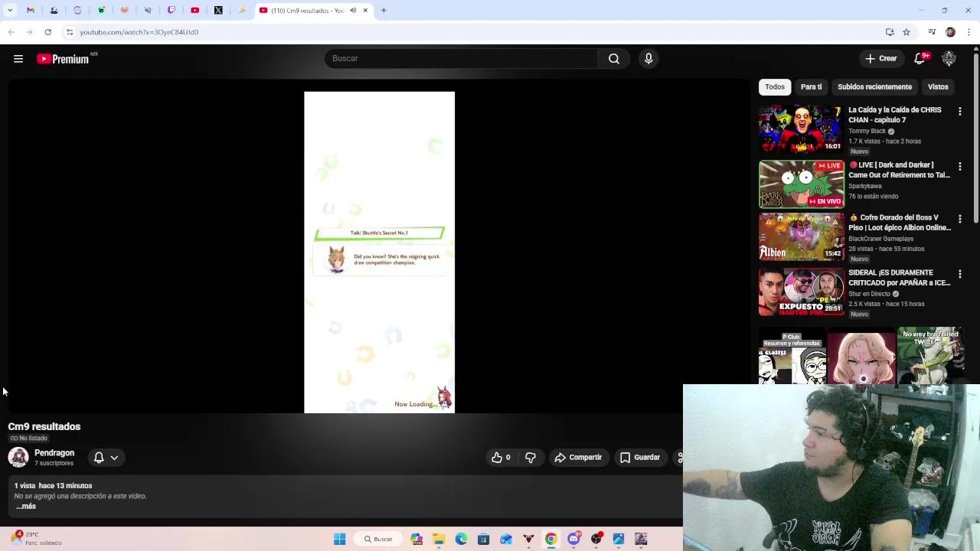Select the Subidos recientemente chip
Image resolution: width=980 pixels, height=551 pixels.
(874, 87)
